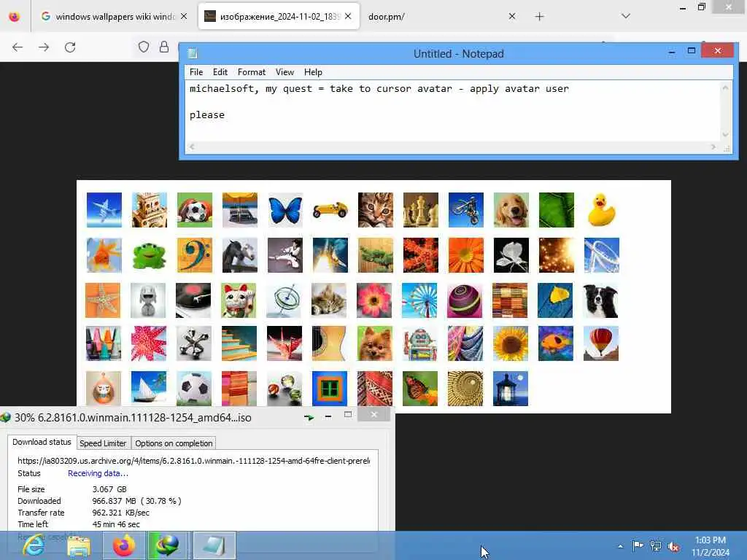The height and width of the screenshot is (560, 747).
Task: Select the sunflower avatar
Action: tap(511, 343)
